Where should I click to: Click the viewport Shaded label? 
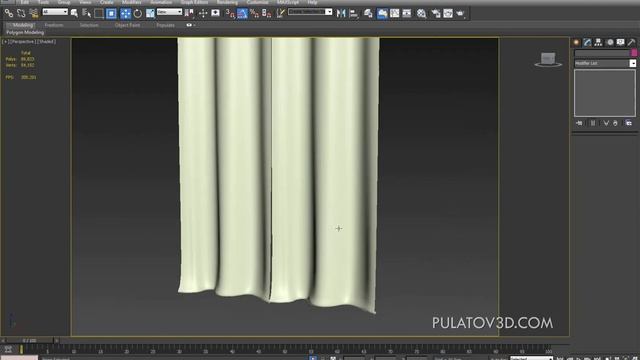pyautogui.click(x=47, y=42)
